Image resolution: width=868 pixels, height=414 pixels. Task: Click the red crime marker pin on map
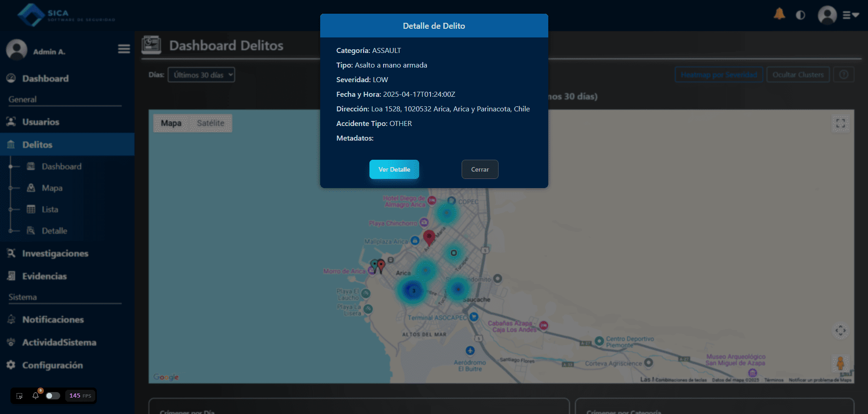[428, 237]
